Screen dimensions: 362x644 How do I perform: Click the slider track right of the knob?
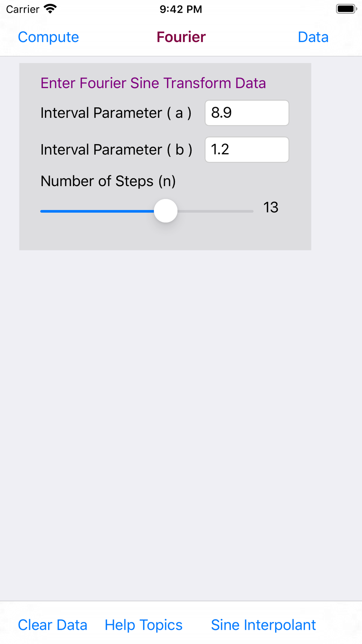pyautogui.click(x=215, y=211)
